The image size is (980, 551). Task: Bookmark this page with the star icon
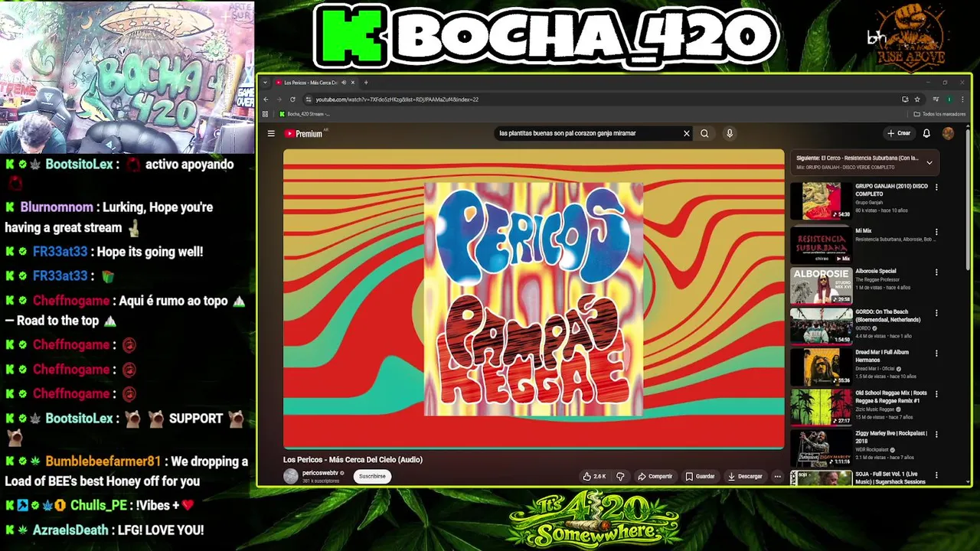tap(917, 99)
